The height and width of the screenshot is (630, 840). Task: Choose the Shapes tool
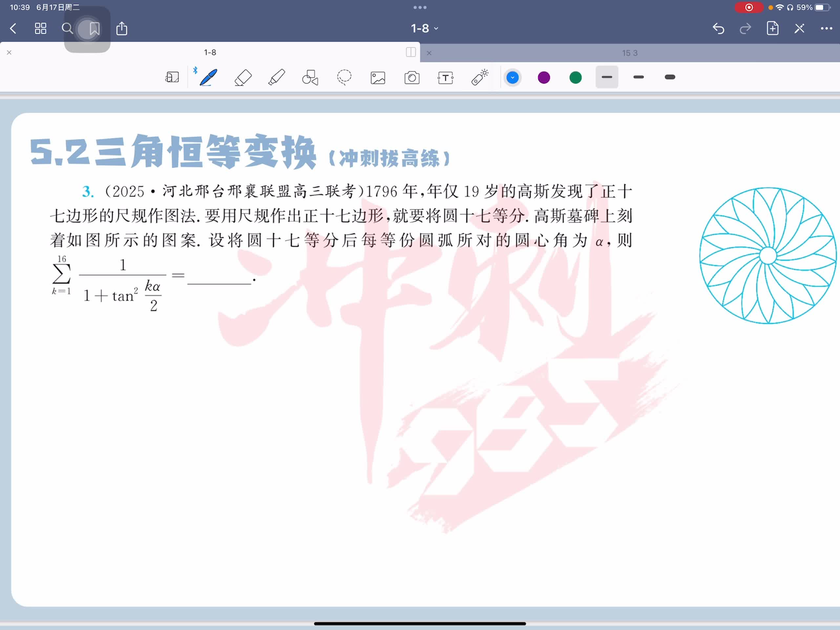(x=310, y=77)
